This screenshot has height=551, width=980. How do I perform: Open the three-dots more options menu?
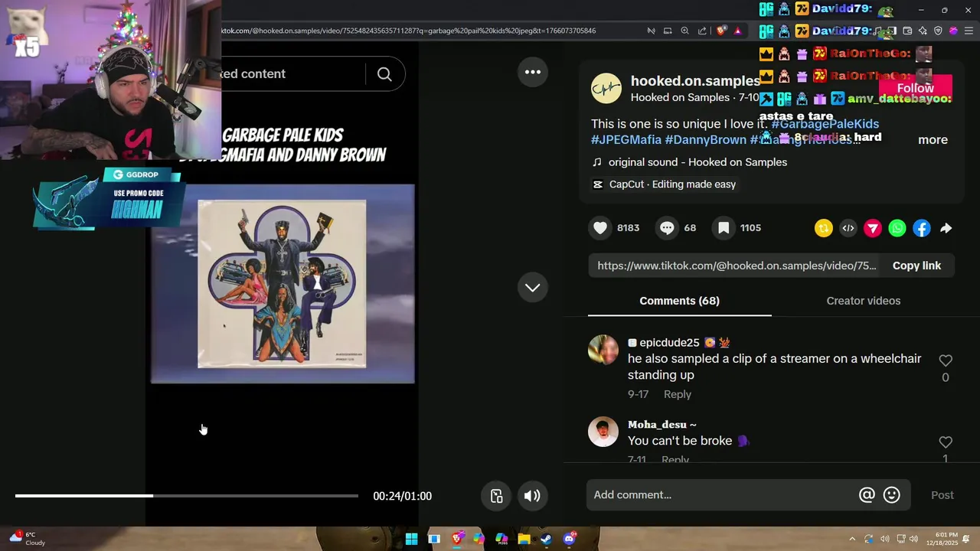click(533, 72)
